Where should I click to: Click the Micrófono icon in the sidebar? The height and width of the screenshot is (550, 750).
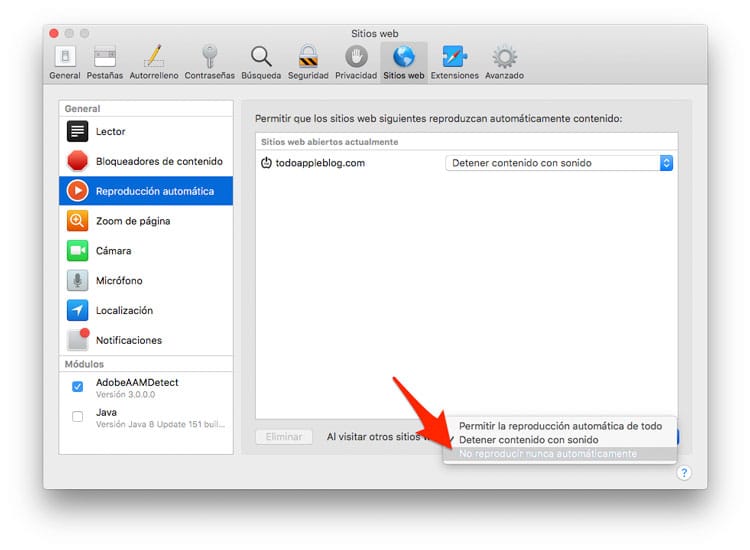click(x=77, y=281)
